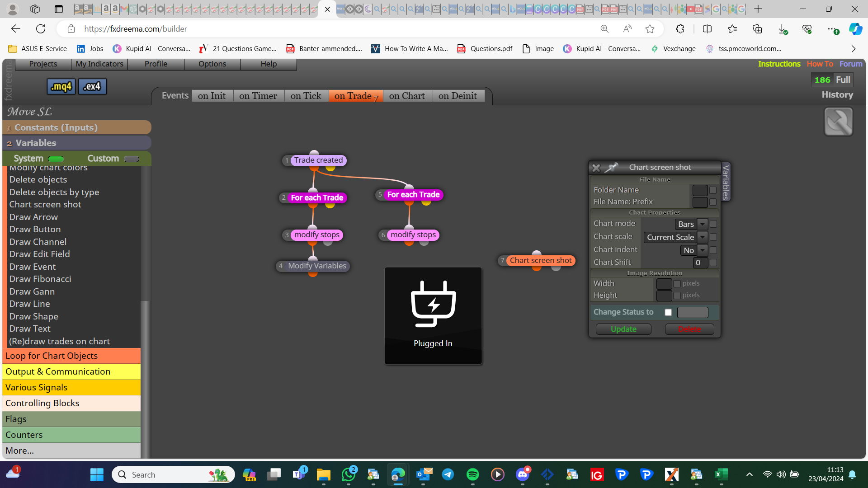
Task: Download the .ex4 compiled file
Action: coord(92,86)
